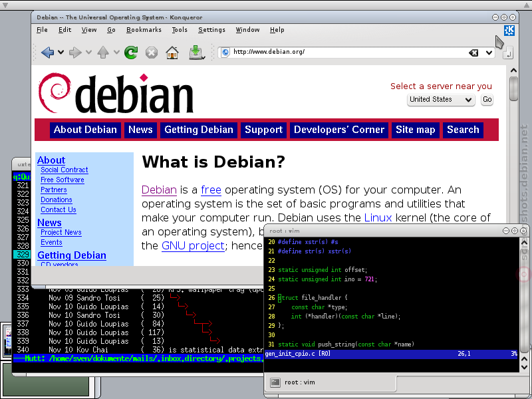Click the Back arrow in Konqueror toolbar
The height and width of the screenshot is (399, 532).
[x=47, y=53]
